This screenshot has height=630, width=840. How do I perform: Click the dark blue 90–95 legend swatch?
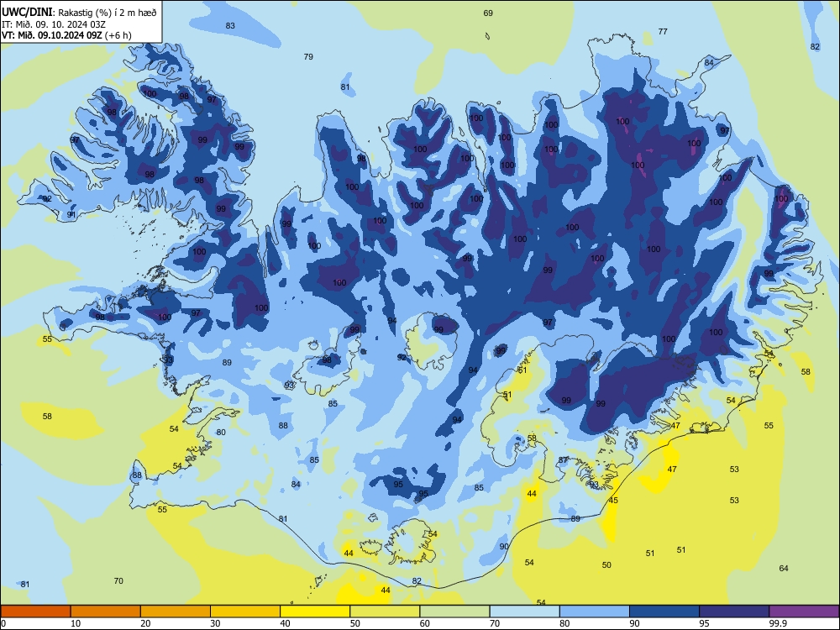point(664,612)
